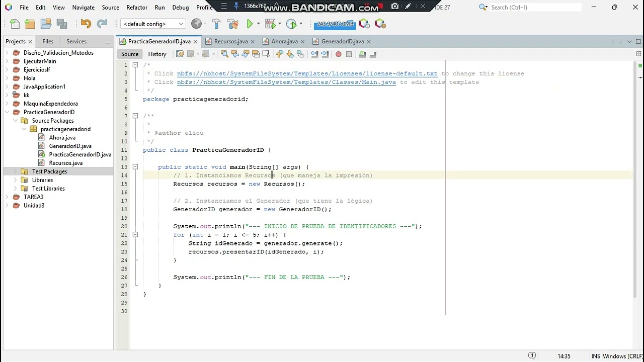Open the default config dropdown
Viewport: 644px width, 362px height.
point(153,24)
